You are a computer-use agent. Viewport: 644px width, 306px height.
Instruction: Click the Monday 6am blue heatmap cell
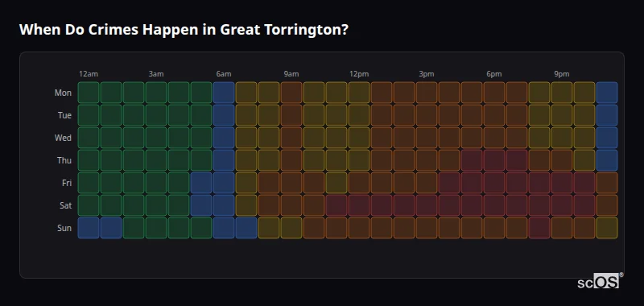pyautogui.click(x=224, y=93)
